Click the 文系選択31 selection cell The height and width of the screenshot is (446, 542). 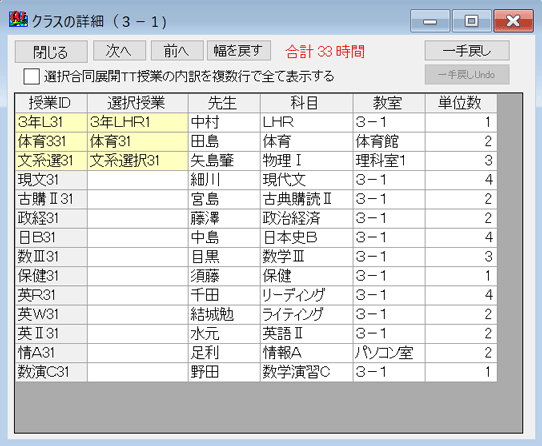(x=138, y=161)
